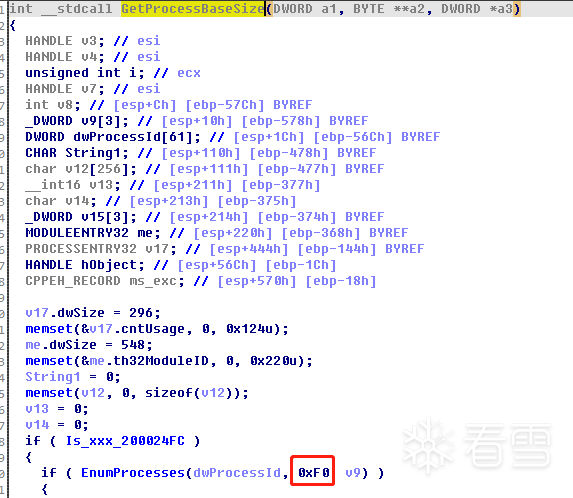Image resolution: width=573 pixels, height=498 pixels.
Task: Click the 'DWORD a1' parameter
Action: [305, 8]
